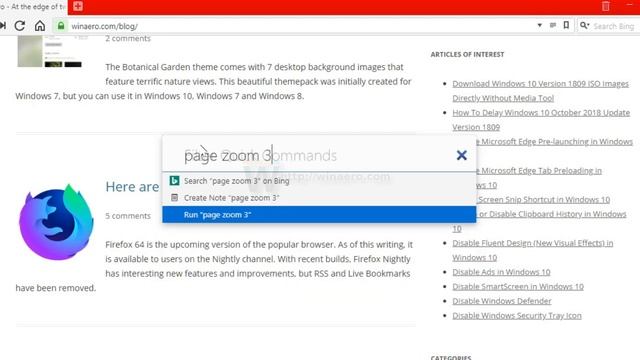Screen dimensions: 640x360
Task: Open a new tab with plus icon
Action: [78, 6]
